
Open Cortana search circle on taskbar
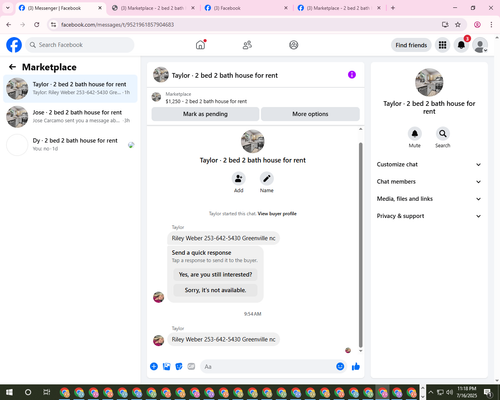[28, 392]
